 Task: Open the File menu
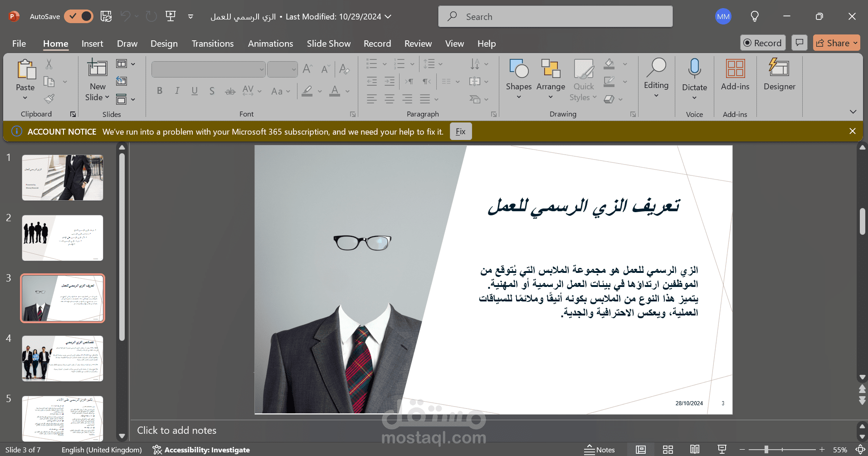pos(19,44)
